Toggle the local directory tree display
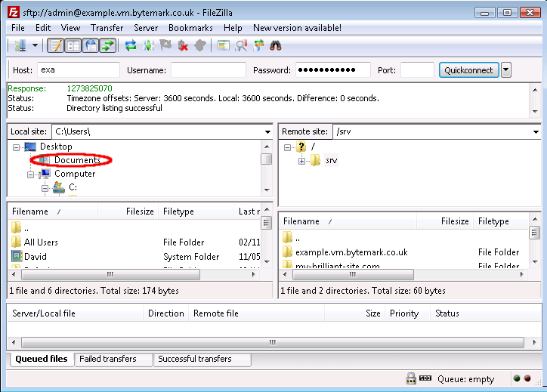The height and width of the screenshot is (392, 547). click(73, 45)
